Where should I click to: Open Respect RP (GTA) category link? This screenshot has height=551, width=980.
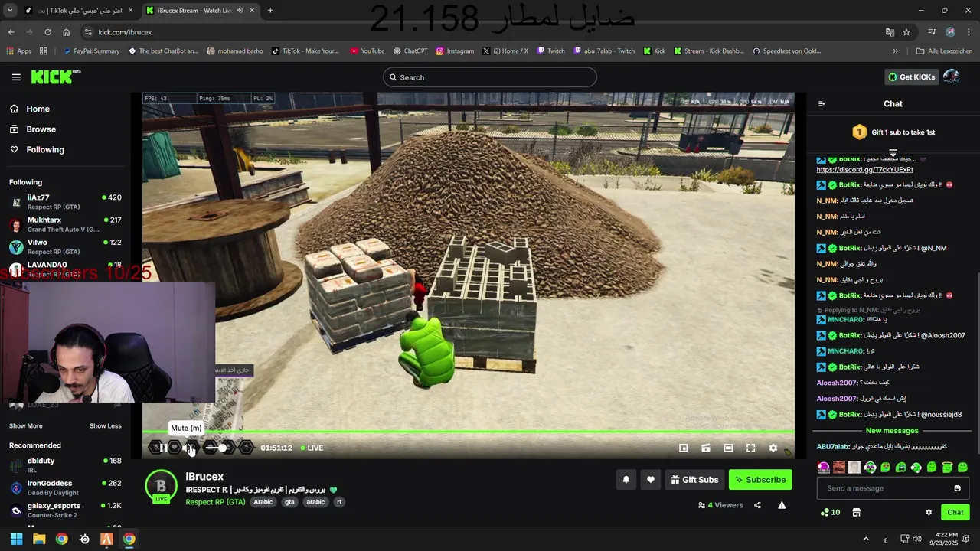point(215,502)
